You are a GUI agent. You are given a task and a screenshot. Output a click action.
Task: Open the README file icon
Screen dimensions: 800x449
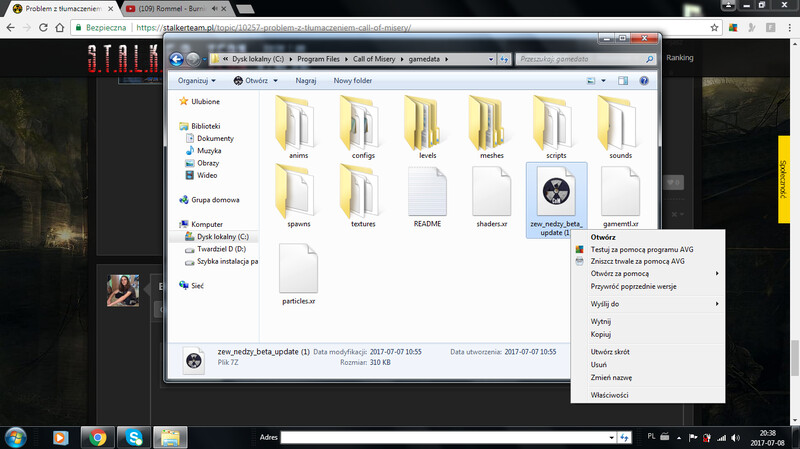(427, 190)
